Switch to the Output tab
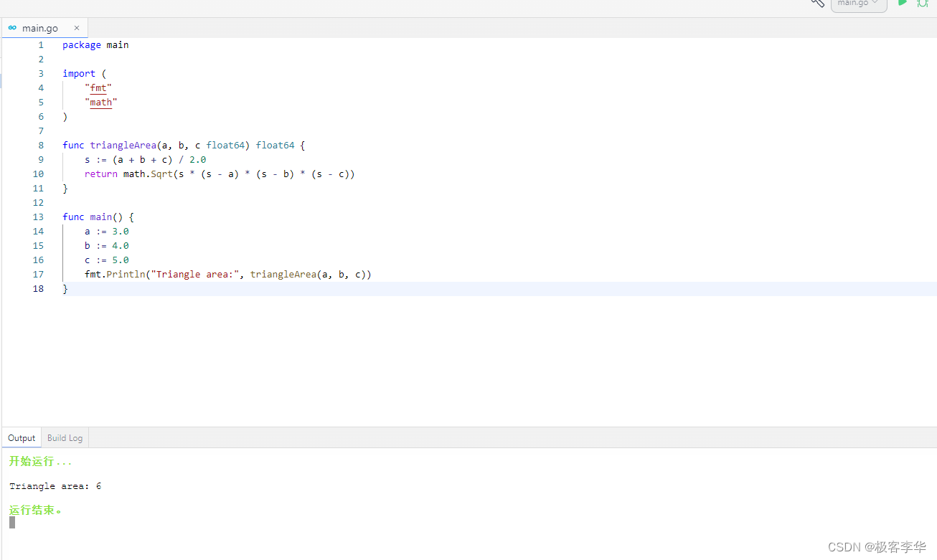The image size is (937, 560). coord(22,437)
